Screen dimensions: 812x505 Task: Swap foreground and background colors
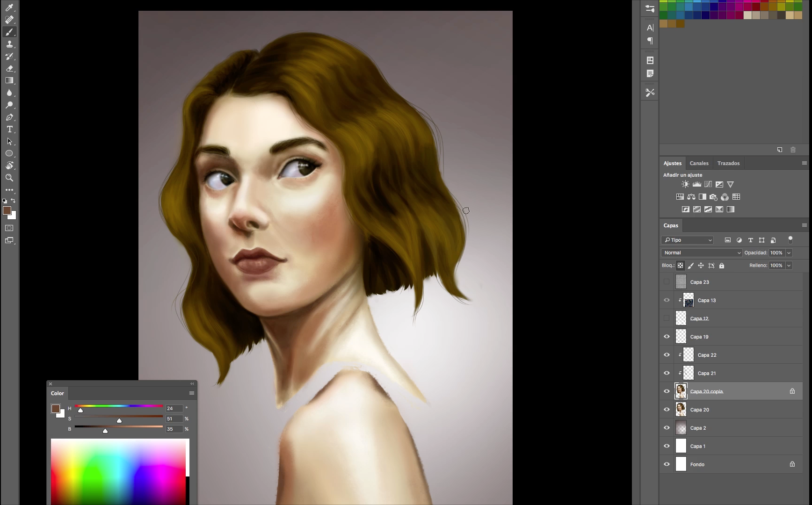(14, 201)
